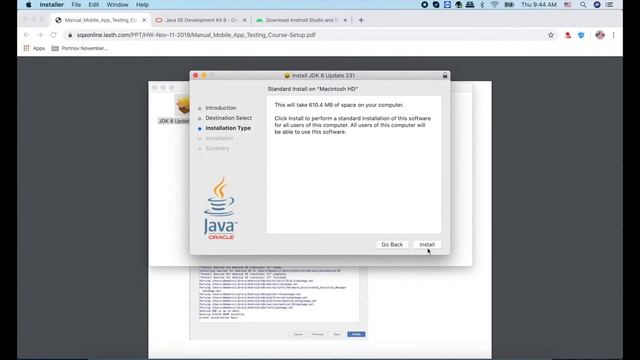Click the shield checkmark status icon in menu bar
Image resolution: width=640 pixels, height=360 pixels.
click(x=436, y=4)
